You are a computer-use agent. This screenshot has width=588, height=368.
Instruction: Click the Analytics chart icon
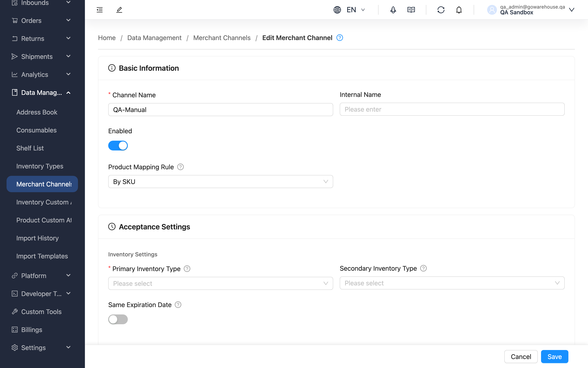pyautogui.click(x=14, y=74)
